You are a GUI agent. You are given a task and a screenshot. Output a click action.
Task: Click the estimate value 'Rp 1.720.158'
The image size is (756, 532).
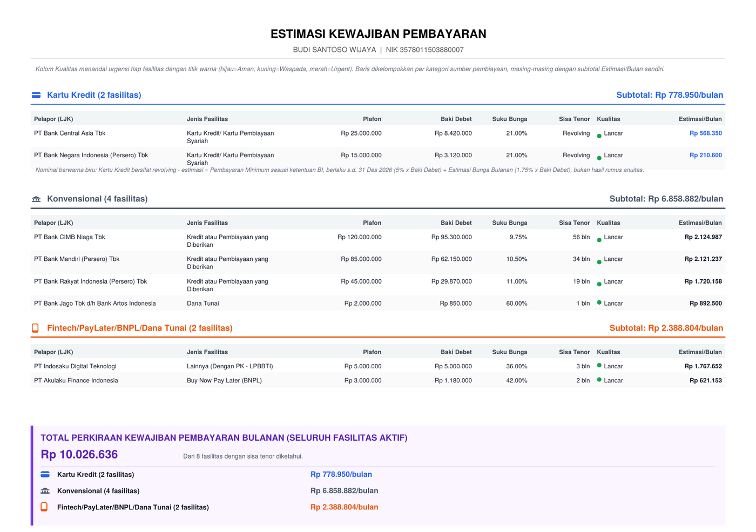click(703, 281)
